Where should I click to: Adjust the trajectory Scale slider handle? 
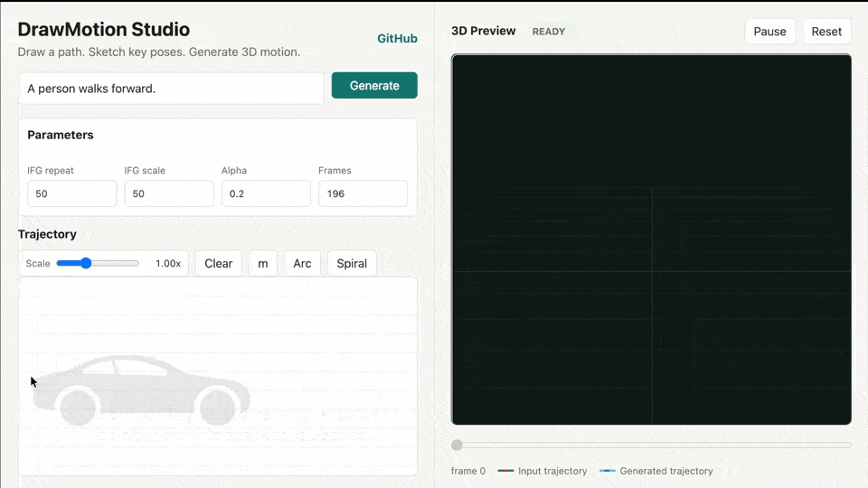86,263
